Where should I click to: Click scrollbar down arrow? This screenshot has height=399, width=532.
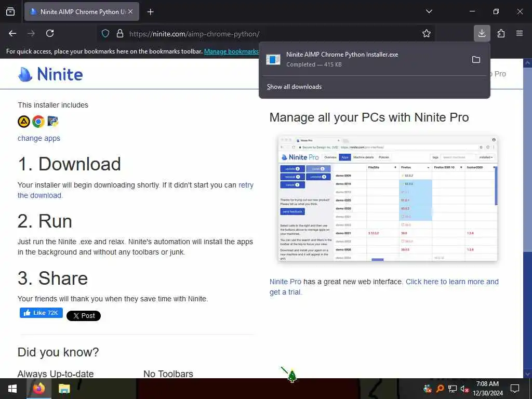(x=527, y=374)
